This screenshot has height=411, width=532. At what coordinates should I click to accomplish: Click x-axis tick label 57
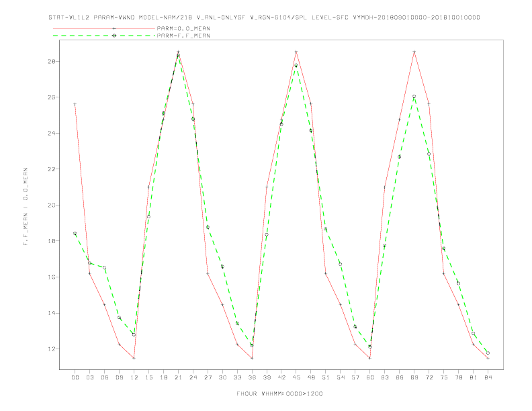point(355,377)
